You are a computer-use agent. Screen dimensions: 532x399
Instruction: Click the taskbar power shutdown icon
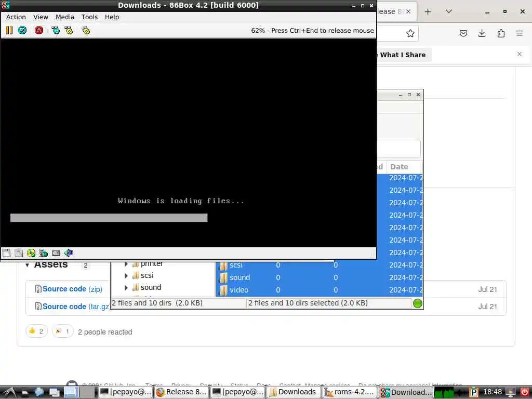[524, 392]
